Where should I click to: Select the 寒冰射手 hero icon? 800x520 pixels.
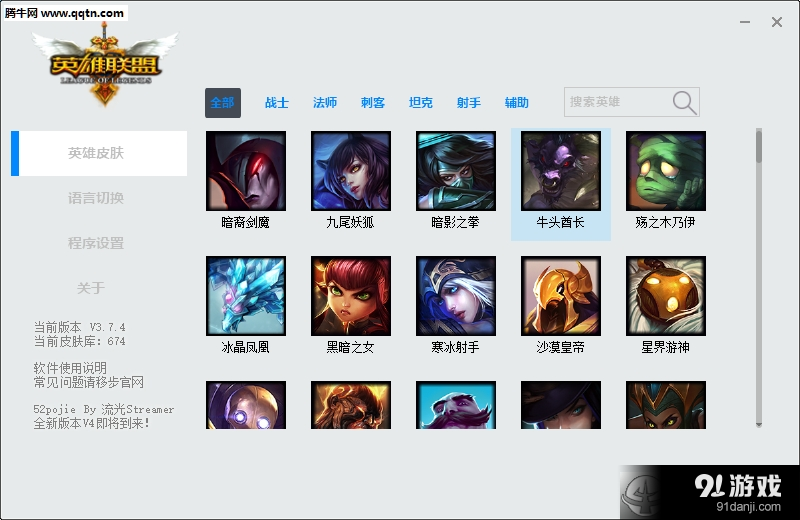pyautogui.click(x=456, y=296)
